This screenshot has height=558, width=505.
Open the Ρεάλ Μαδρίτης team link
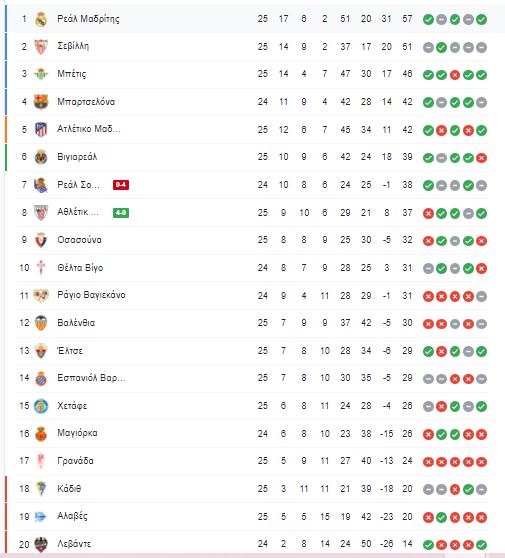(88, 19)
